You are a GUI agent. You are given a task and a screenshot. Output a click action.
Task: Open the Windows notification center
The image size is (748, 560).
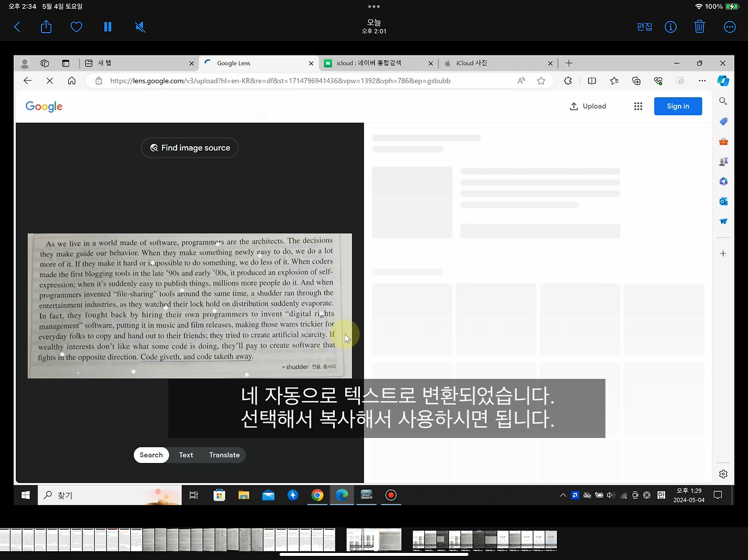[x=718, y=495]
